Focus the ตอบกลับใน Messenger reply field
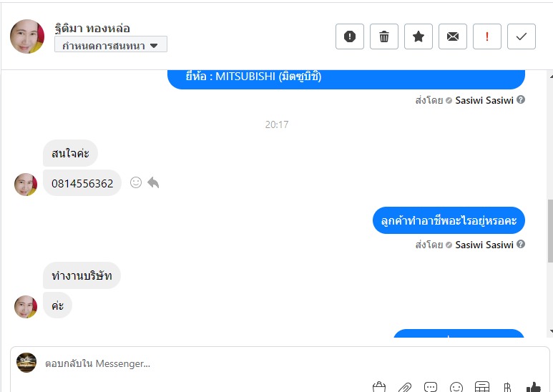This screenshot has width=553, height=392. (278, 363)
